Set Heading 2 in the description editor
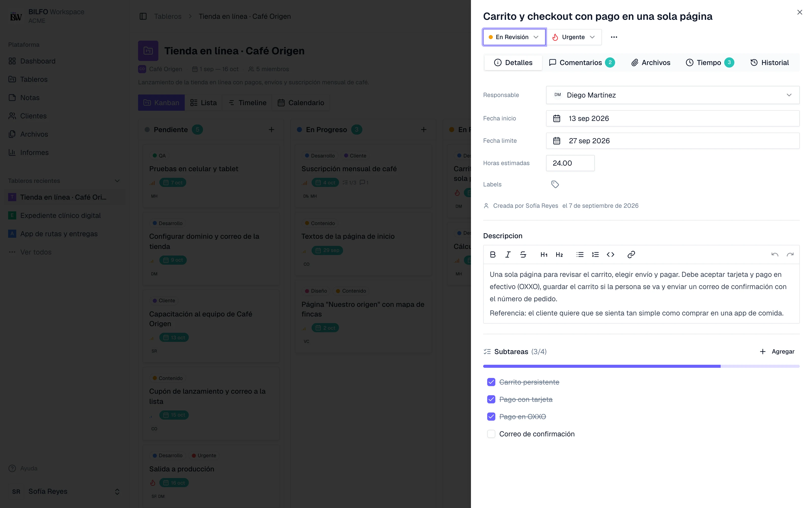 point(559,254)
